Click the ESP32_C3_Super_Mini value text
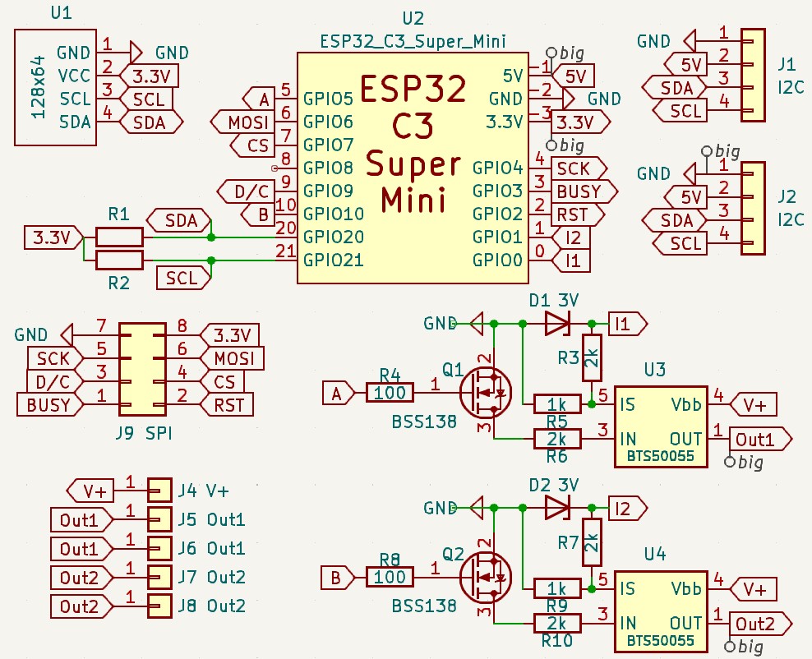 [413, 41]
